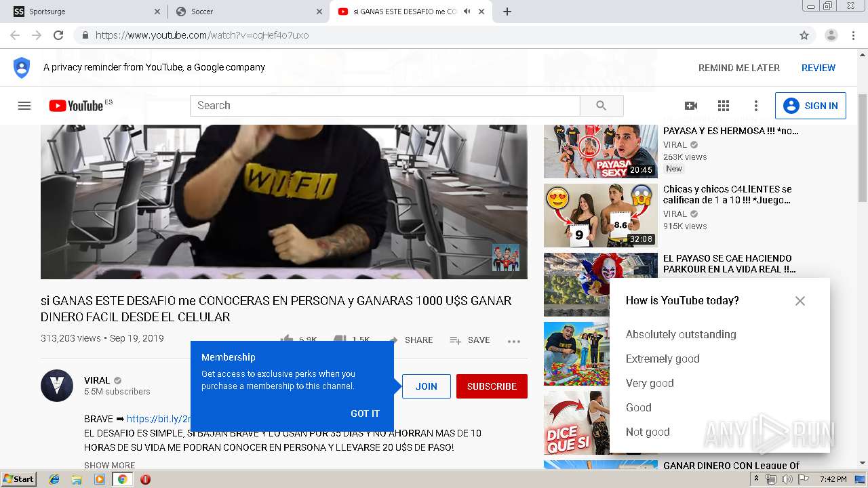Open YouTube settings three-dot menu
868x488 pixels.
[756, 106]
